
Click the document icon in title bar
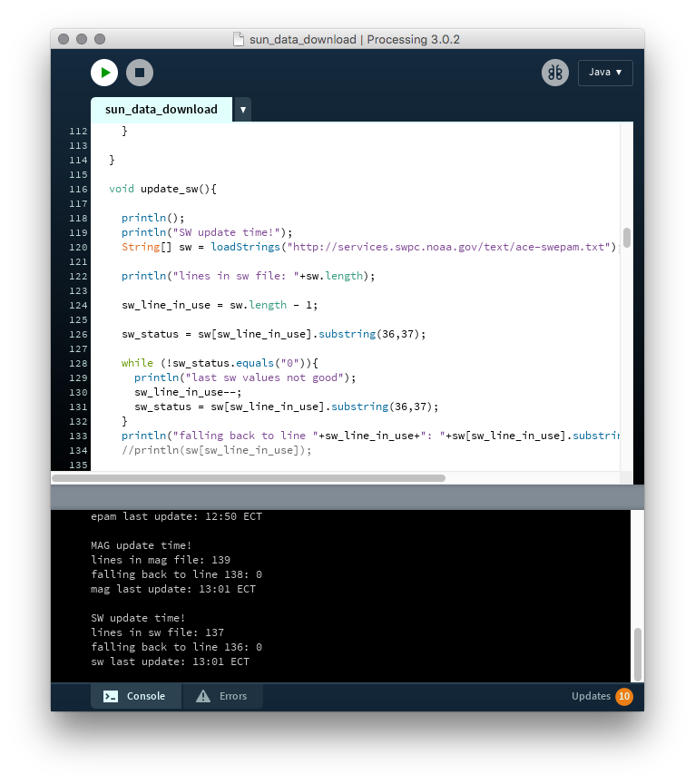(239, 39)
